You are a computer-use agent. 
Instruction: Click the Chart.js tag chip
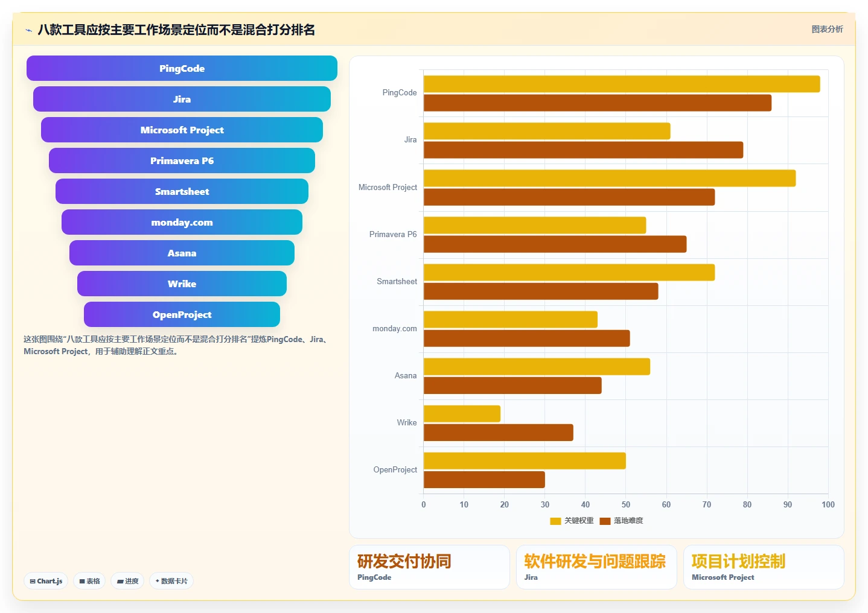click(x=46, y=581)
